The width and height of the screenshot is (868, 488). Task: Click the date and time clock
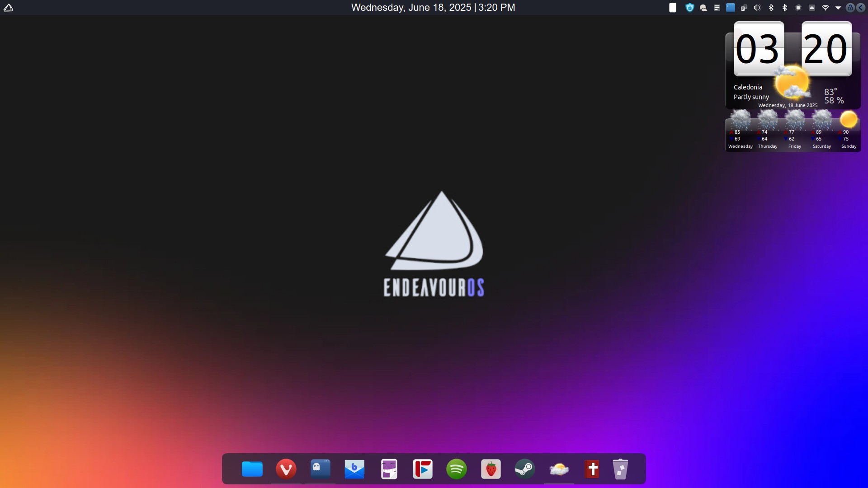click(433, 7)
